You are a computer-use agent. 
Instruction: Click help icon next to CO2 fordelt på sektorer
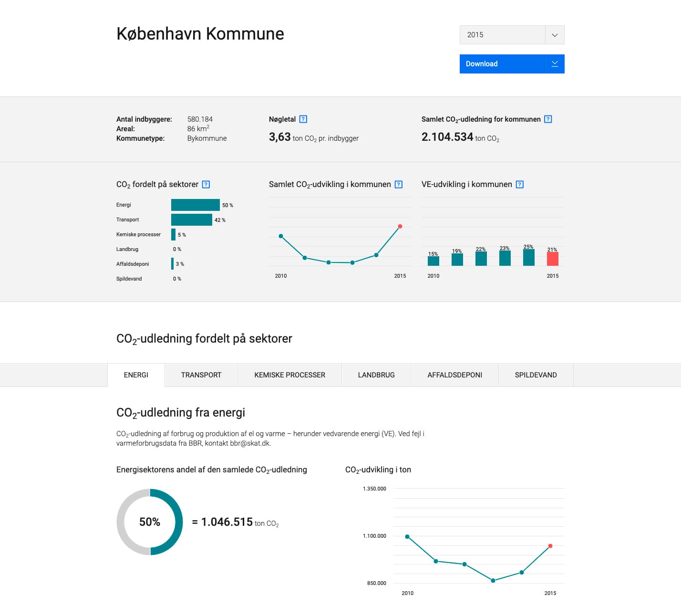point(206,184)
